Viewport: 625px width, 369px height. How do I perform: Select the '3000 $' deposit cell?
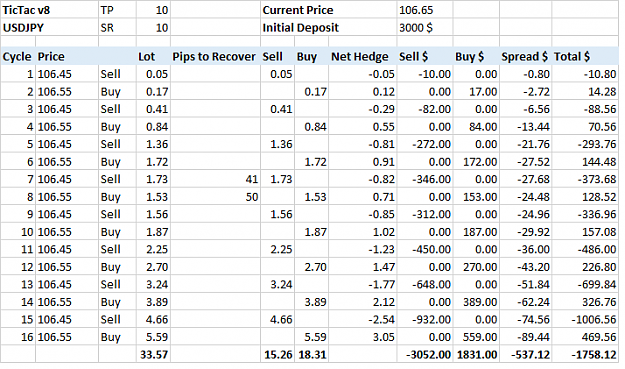(425, 27)
